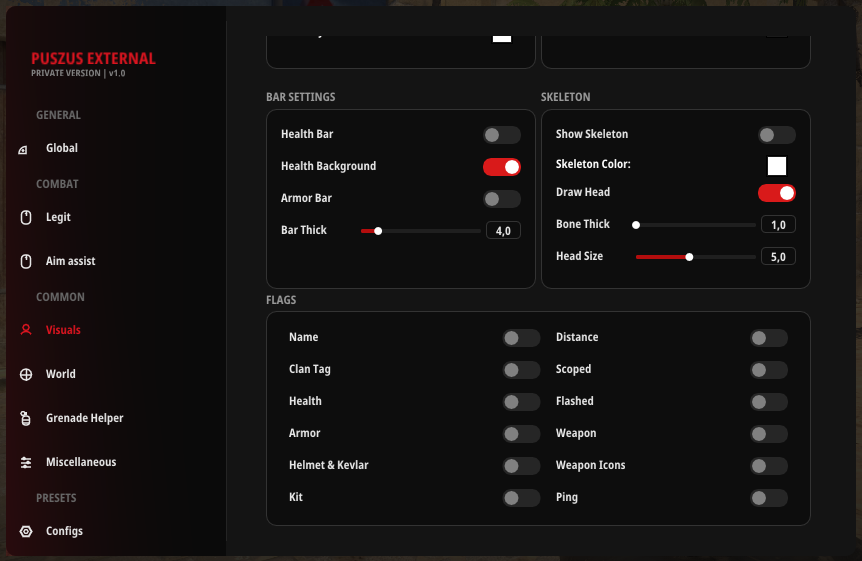Turn off the Health Background toggle
Screen dimensions: 862x561
click(501, 167)
